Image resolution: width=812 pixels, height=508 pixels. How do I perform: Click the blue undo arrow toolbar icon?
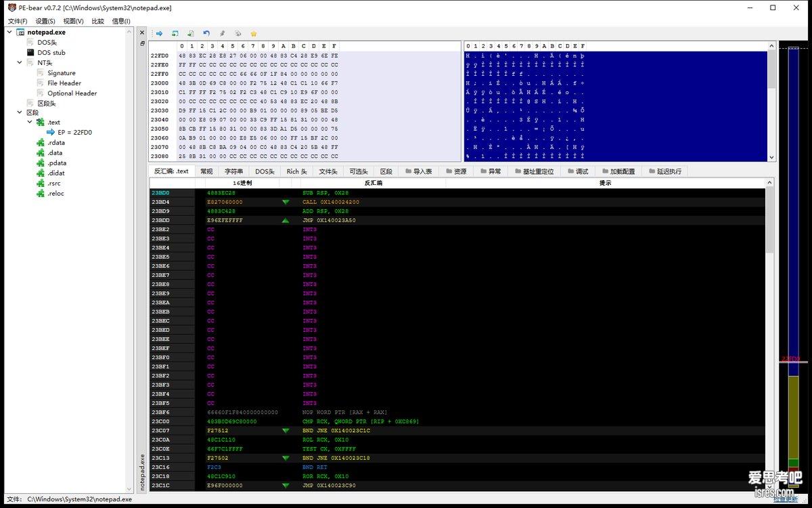point(206,33)
